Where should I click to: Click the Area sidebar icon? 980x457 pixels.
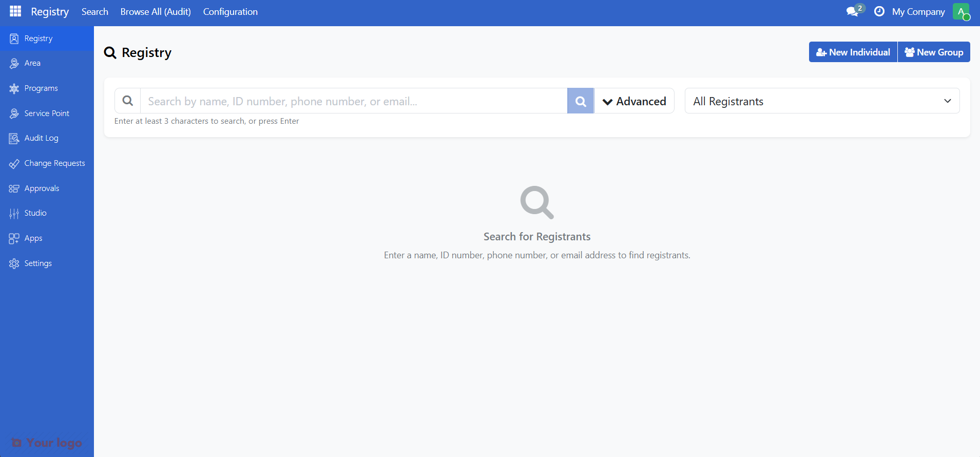pos(14,63)
